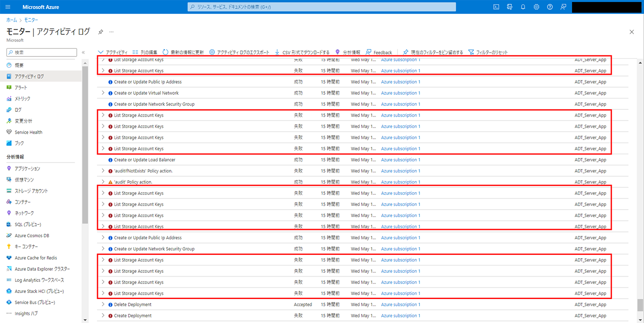Click the sidebar vertical scrollbar
Image resolution: width=644 pixels, height=323 pixels.
(85, 146)
